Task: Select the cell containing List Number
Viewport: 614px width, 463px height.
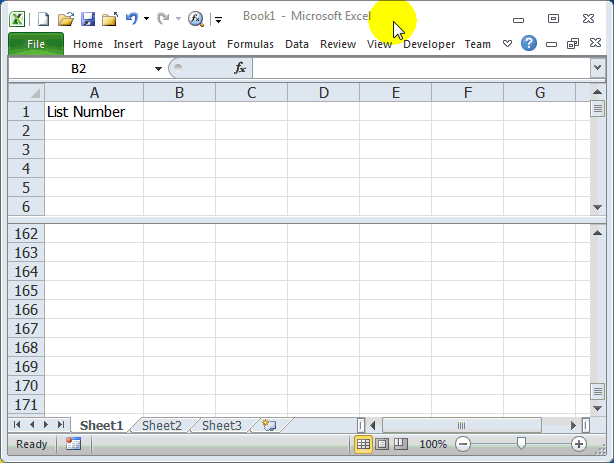Action: click(94, 112)
